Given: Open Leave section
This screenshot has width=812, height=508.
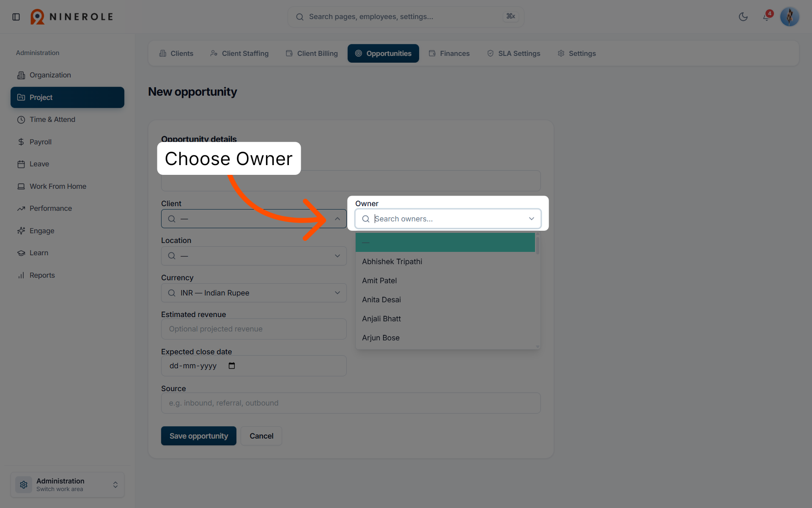Looking at the screenshot, I should [x=67, y=164].
